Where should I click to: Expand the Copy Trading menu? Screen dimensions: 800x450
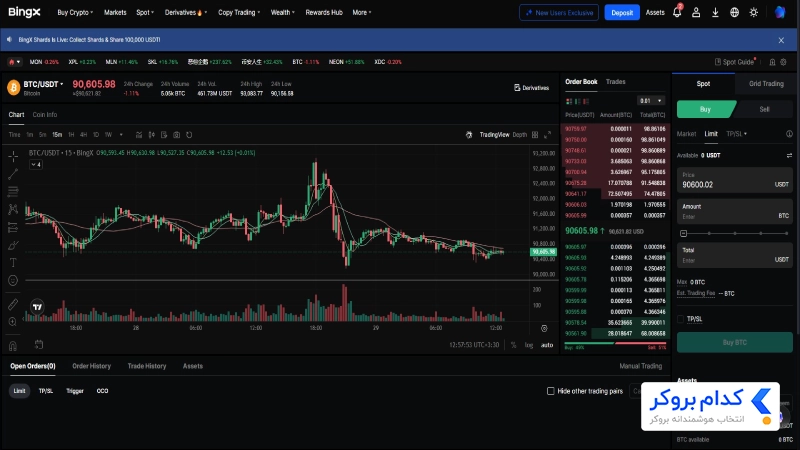239,12
